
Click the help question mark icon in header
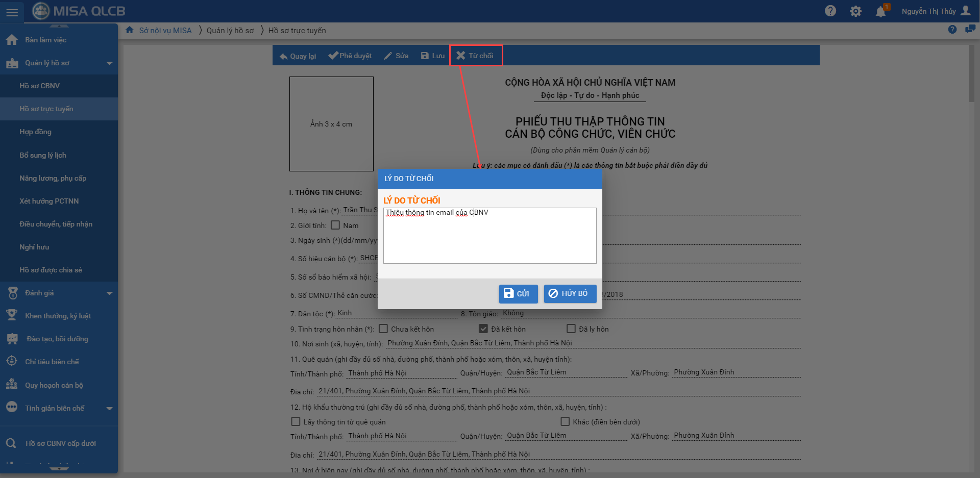point(830,11)
